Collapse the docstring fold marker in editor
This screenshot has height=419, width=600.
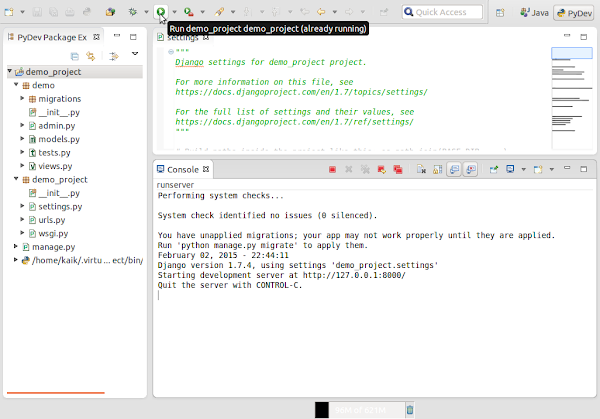(171, 52)
